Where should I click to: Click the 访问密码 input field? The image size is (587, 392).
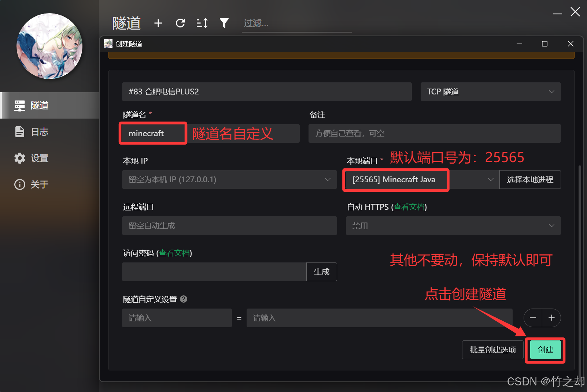[214, 272]
